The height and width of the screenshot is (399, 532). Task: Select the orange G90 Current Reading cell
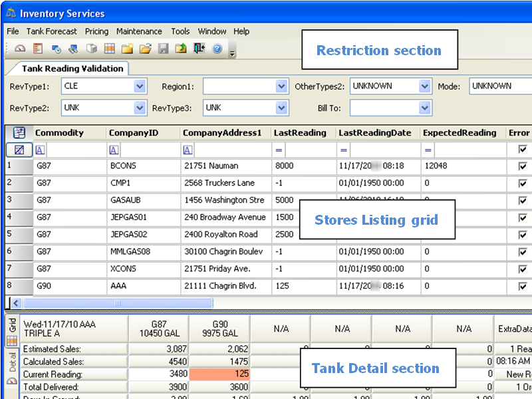click(219, 374)
